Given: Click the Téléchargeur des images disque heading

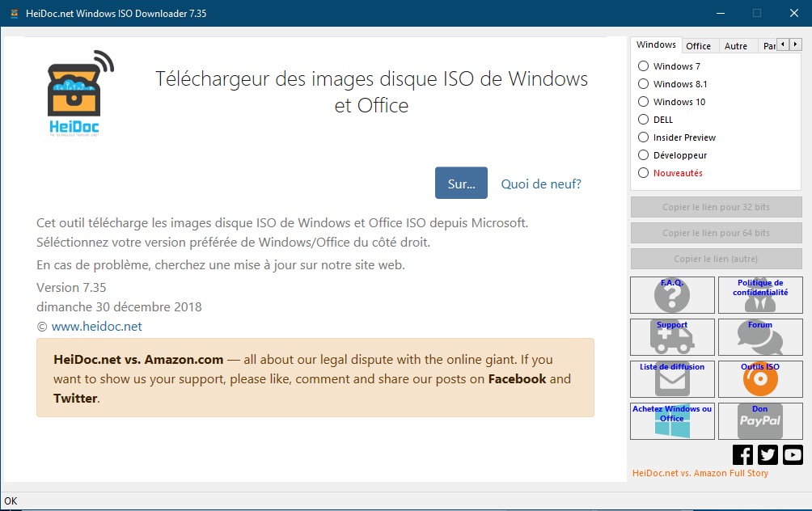Looking at the screenshot, I should (372, 92).
